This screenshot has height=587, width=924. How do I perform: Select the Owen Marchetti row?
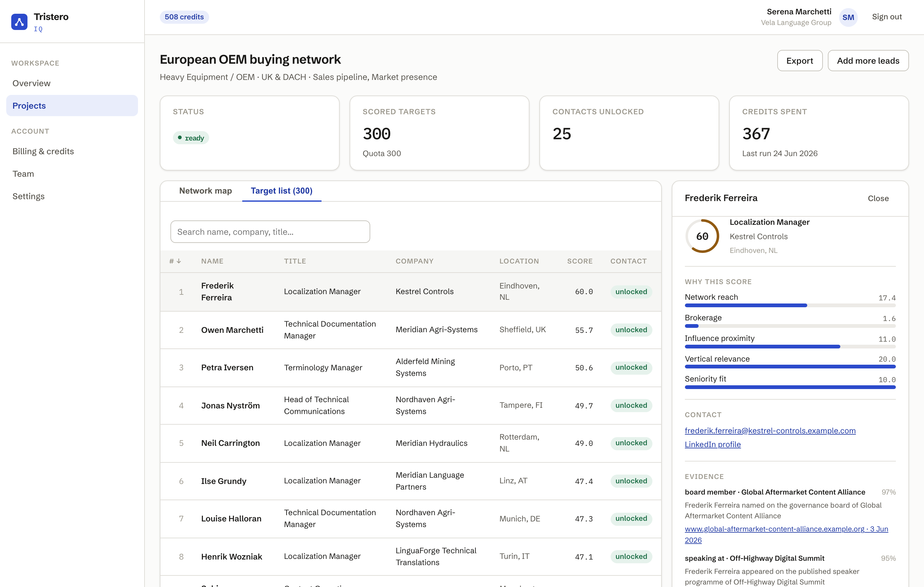(410, 330)
